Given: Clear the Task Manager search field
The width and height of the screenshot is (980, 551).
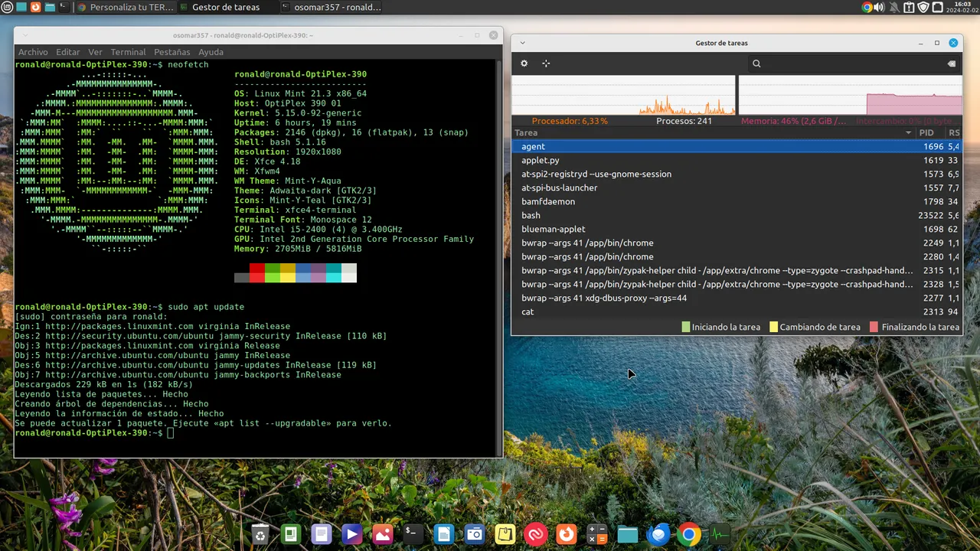Looking at the screenshot, I should pos(952,64).
